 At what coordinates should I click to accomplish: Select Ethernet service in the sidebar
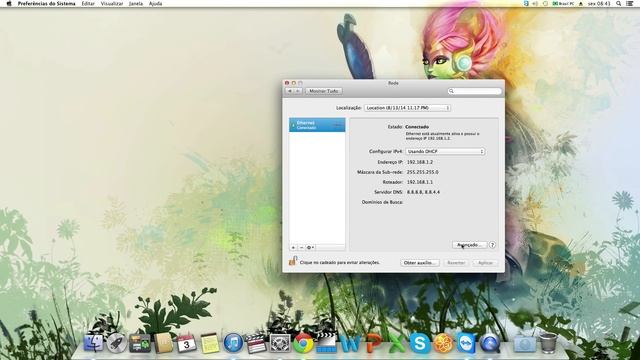click(x=317, y=125)
